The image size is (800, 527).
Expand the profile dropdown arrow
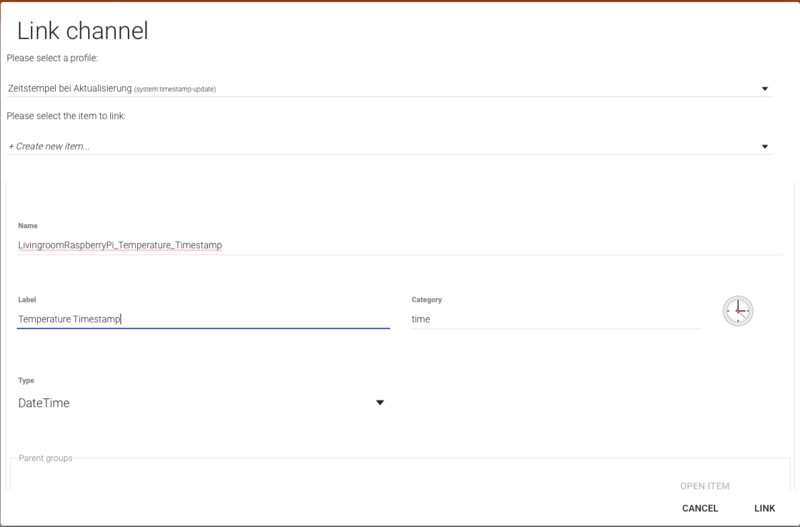pos(765,89)
